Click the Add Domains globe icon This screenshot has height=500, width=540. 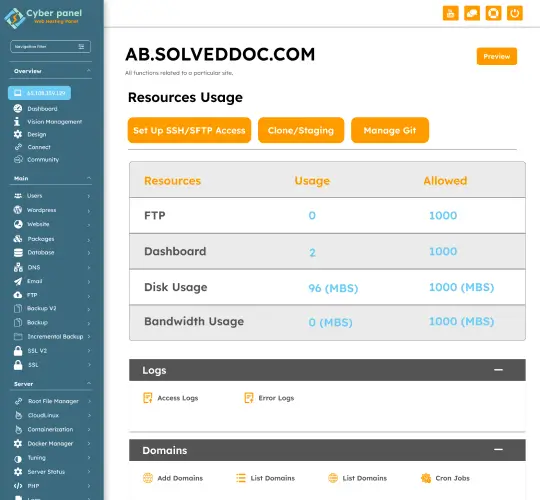(148, 478)
